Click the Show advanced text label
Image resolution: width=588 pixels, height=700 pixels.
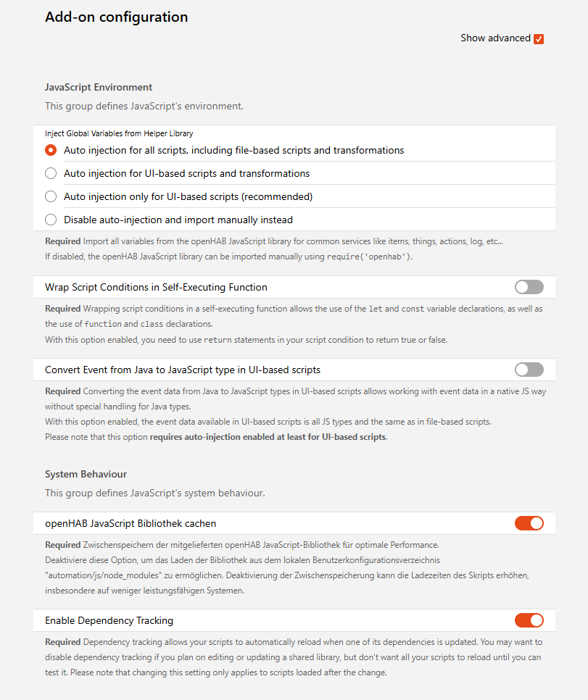pyautogui.click(x=495, y=38)
